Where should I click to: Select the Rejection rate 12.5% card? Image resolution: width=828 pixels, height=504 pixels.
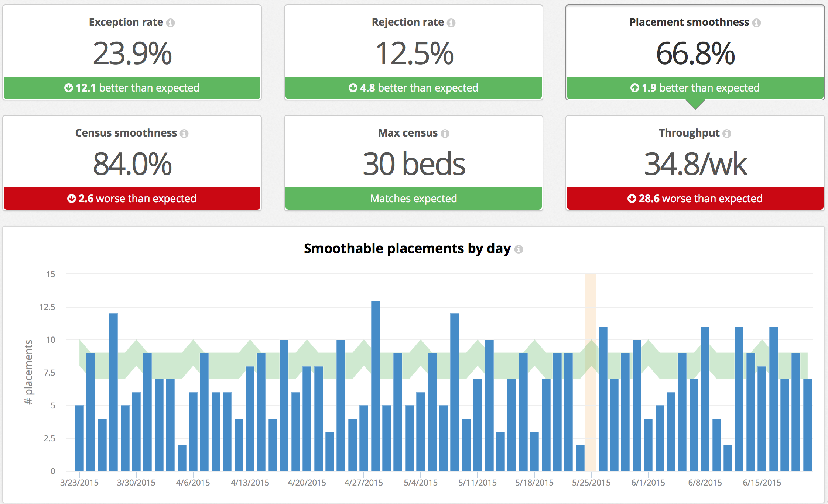point(414,52)
